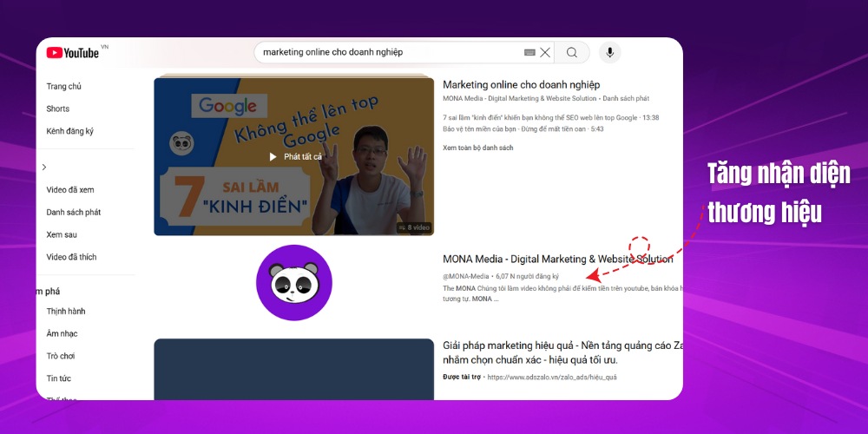
Task: Open Video đã xem history
Action: (x=70, y=190)
